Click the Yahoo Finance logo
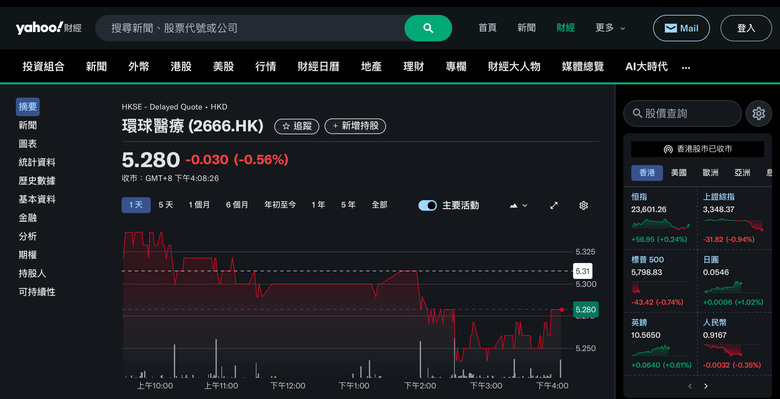780x399 pixels. tap(48, 28)
